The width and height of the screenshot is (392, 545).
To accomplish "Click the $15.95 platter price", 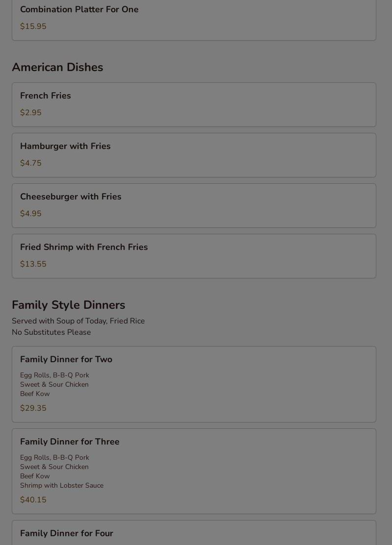I will pos(33,26).
